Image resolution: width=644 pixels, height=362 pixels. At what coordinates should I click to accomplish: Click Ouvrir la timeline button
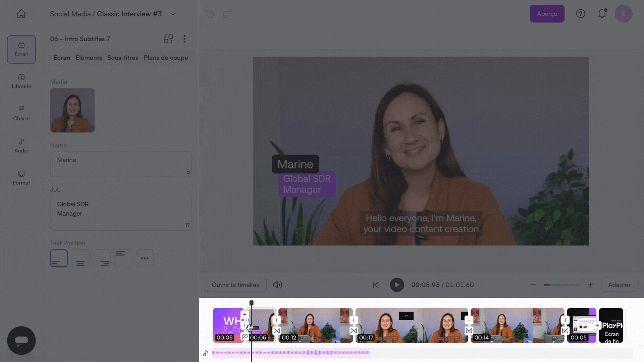point(235,285)
